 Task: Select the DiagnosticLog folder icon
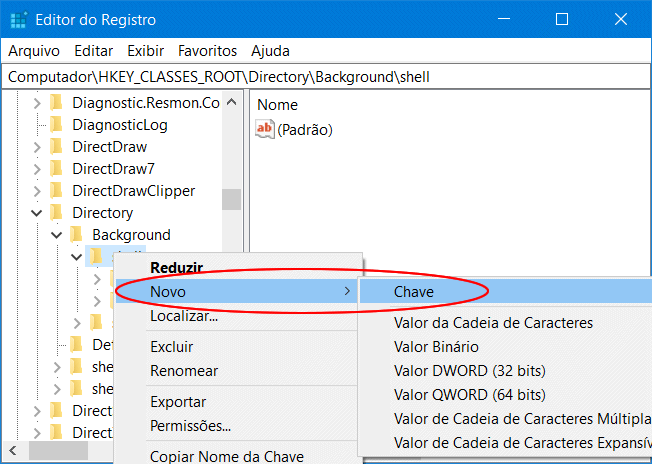click(56, 125)
